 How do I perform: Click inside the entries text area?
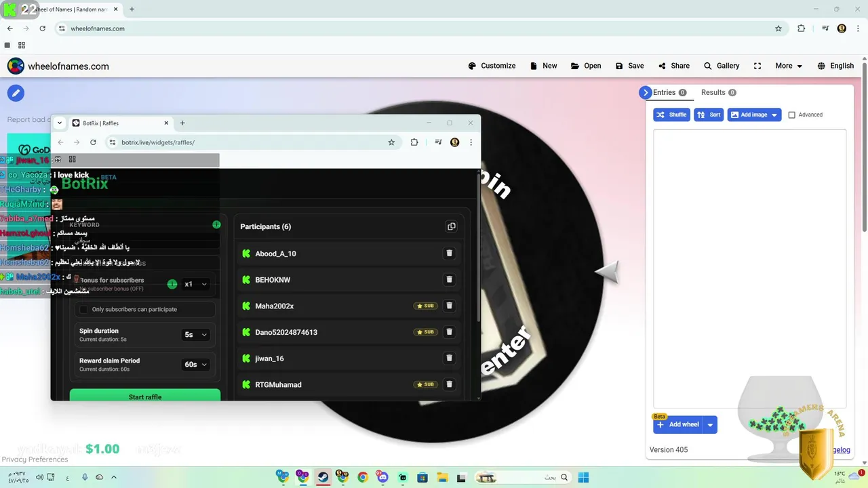click(x=750, y=268)
